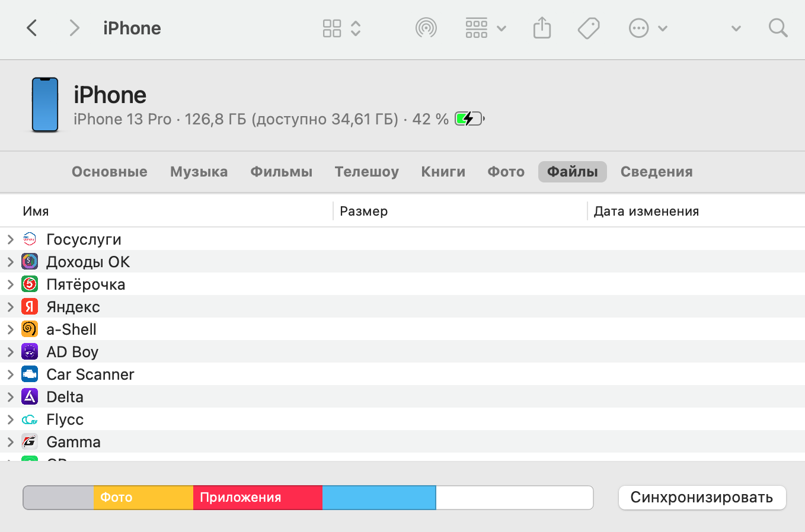Go forward with the right chevron
805x532 pixels.
coord(74,28)
